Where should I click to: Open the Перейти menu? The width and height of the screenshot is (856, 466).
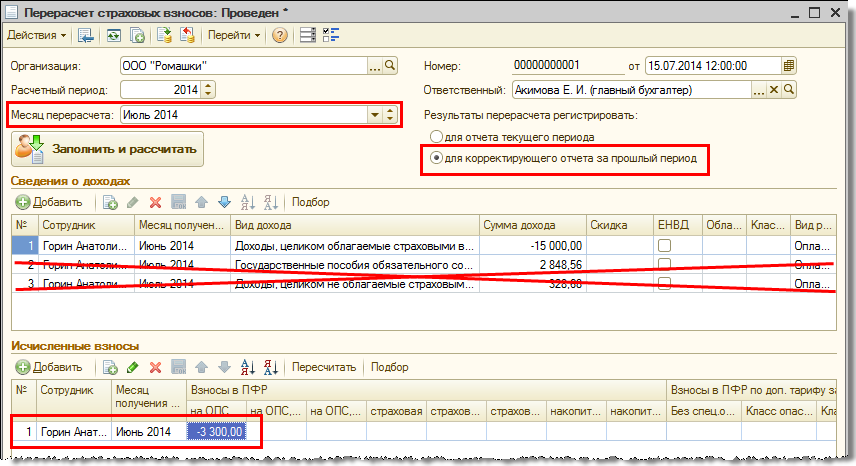pos(234,35)
